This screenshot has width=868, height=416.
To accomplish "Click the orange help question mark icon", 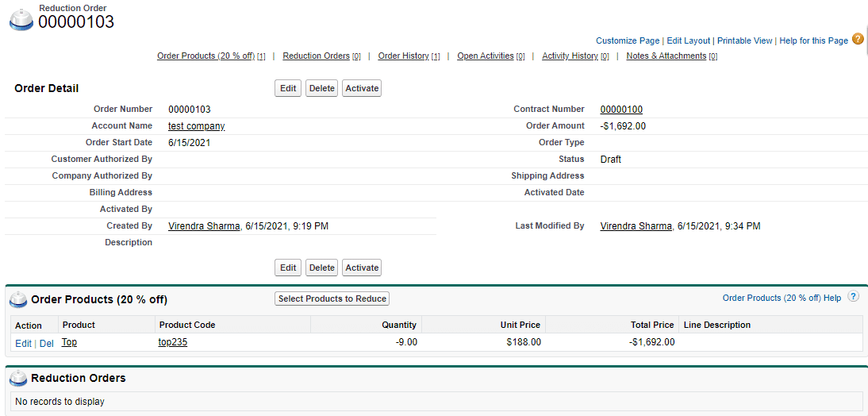I will point(858,39).
